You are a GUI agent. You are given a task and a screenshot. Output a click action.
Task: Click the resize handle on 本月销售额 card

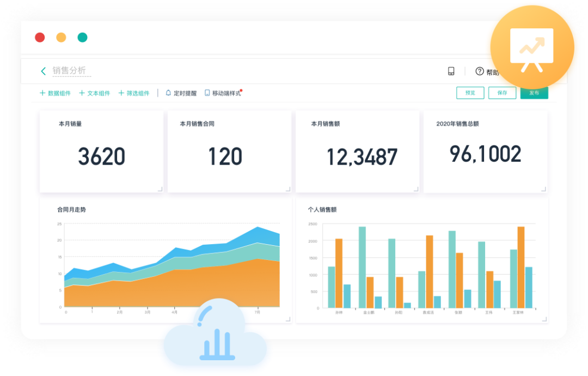pyautogui.click(x=416, y=189)
